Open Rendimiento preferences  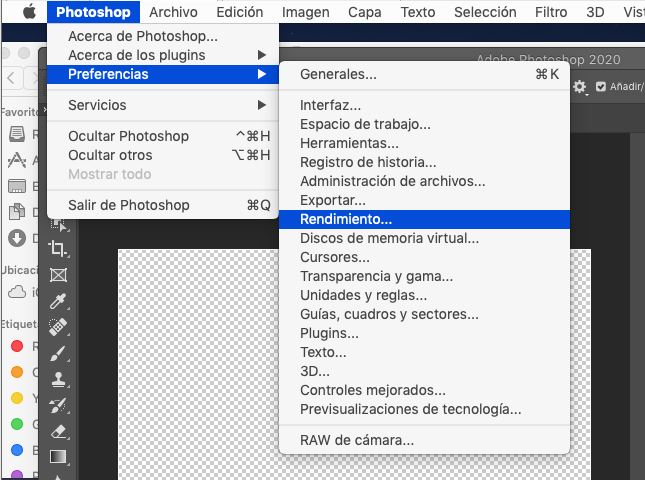click(346, 219)
